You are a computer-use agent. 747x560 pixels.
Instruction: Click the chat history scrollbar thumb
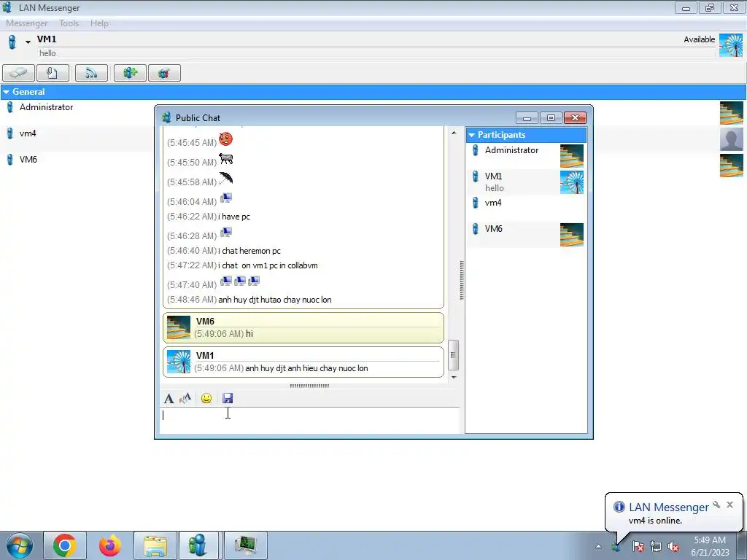(454, 355)
